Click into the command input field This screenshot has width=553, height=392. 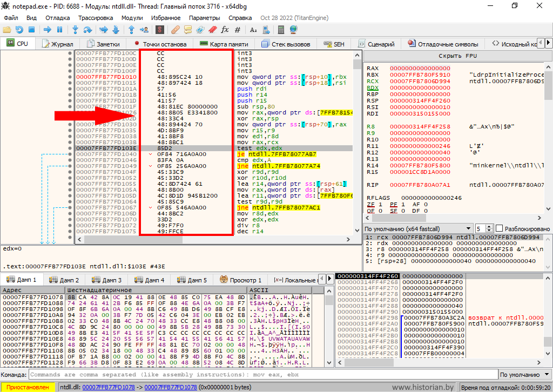click(x=259, y=375)
